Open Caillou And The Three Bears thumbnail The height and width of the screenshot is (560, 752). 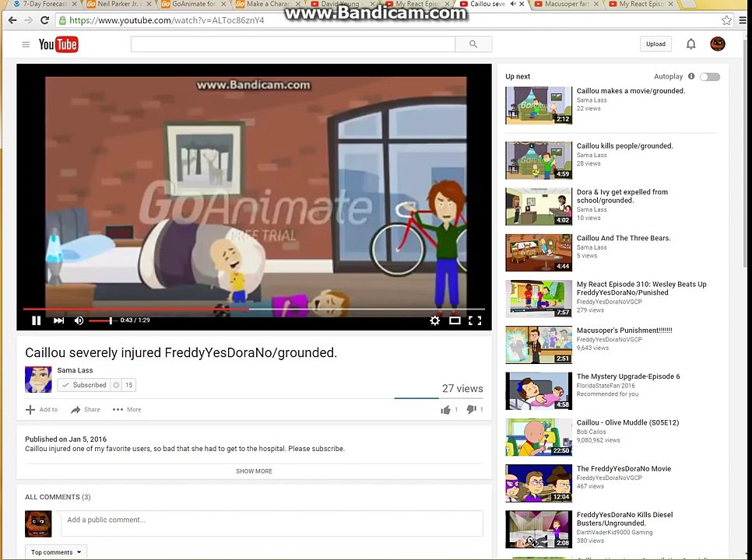[x=539, y=253]
